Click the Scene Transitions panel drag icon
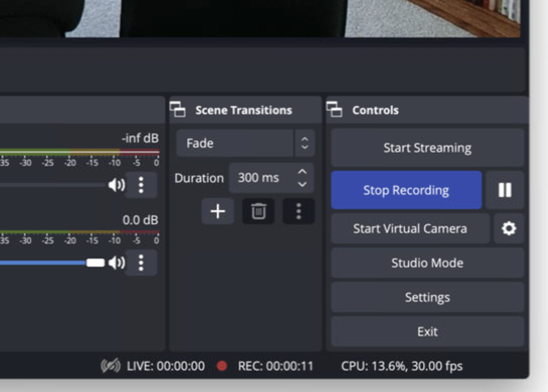548x392 pixels. click(177, 110)
